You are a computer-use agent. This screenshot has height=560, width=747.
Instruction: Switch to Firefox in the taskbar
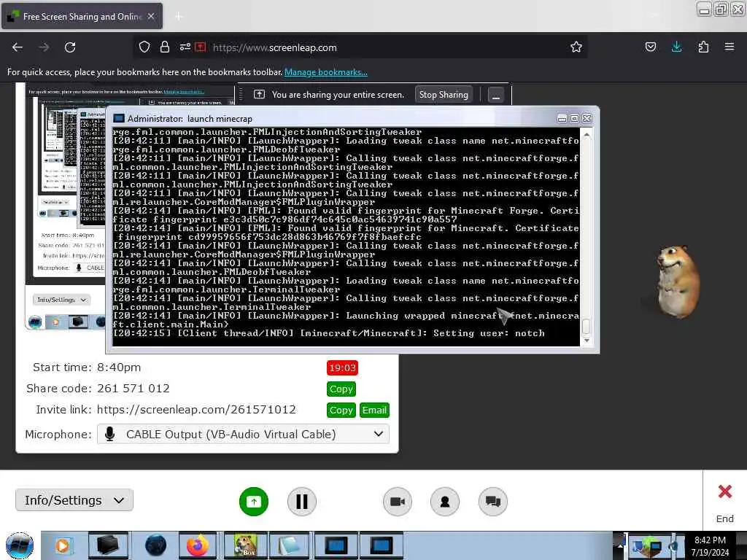tap(198, 545)
